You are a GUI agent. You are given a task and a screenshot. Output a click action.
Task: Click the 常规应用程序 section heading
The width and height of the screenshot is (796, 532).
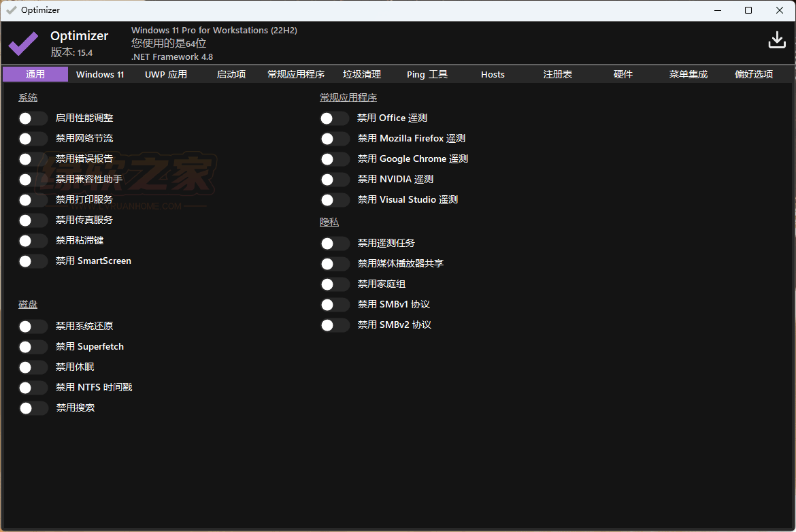[348, 97]
